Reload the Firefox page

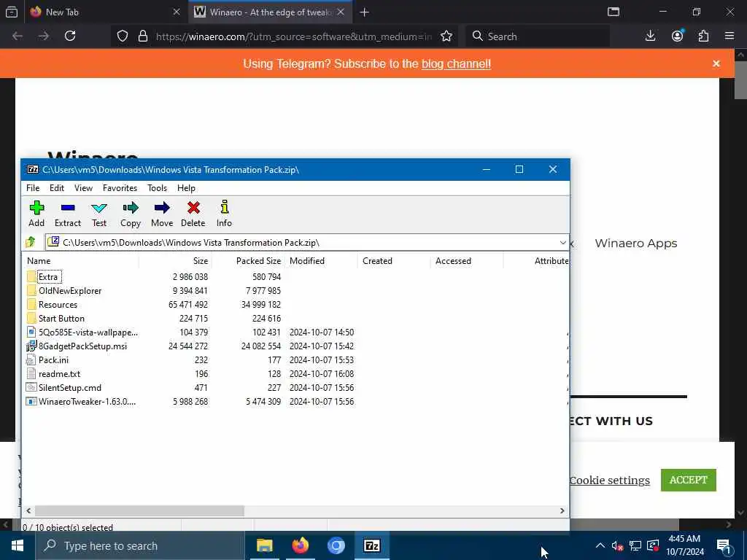pos(70,36)
